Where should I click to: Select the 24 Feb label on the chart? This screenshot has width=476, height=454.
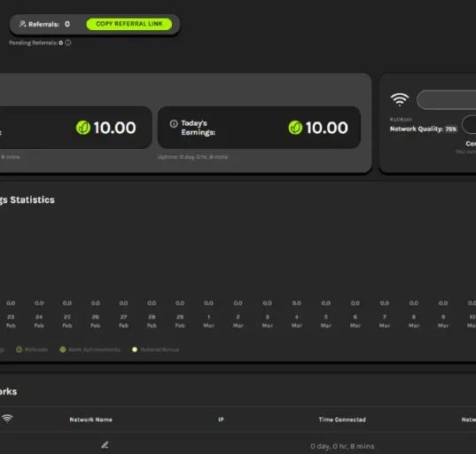39,321
